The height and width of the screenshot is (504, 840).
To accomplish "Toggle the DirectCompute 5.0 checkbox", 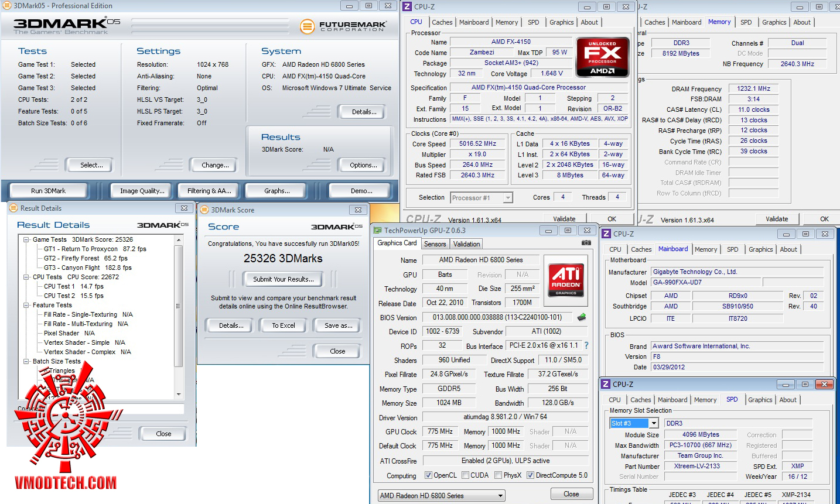I will pos(530,475).
